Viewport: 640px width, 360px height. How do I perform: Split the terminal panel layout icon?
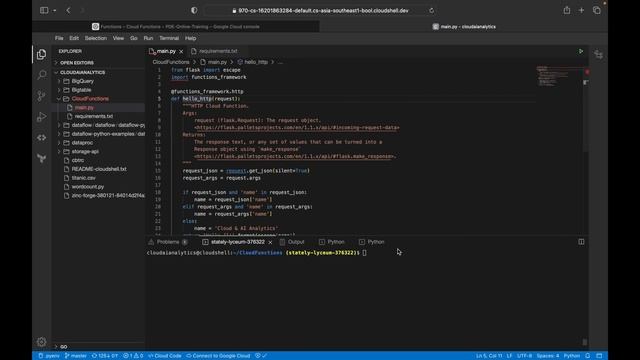point(581,242)
